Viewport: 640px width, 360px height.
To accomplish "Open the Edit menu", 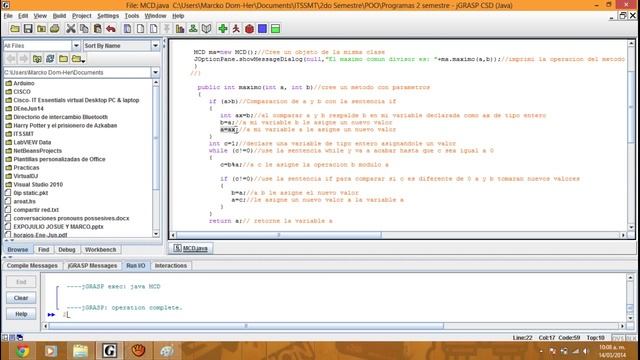I will point(23,16).
